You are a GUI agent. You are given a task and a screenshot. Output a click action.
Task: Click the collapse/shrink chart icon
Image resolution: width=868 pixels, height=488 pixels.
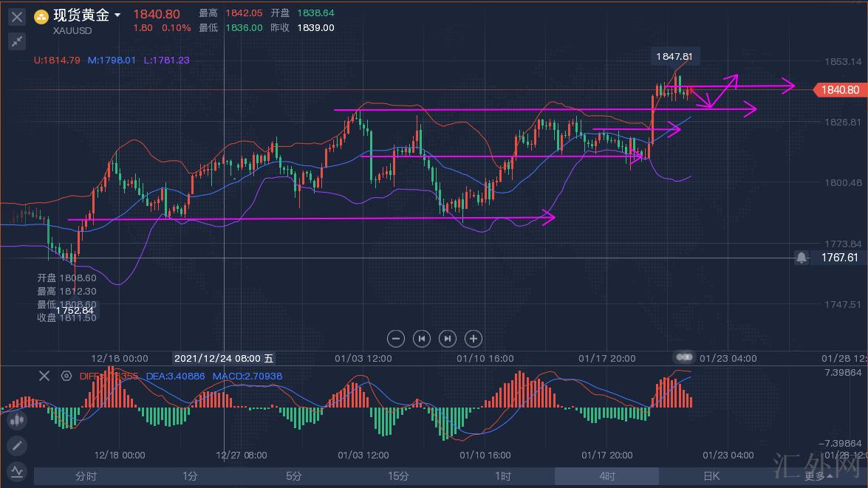point(16,41)
